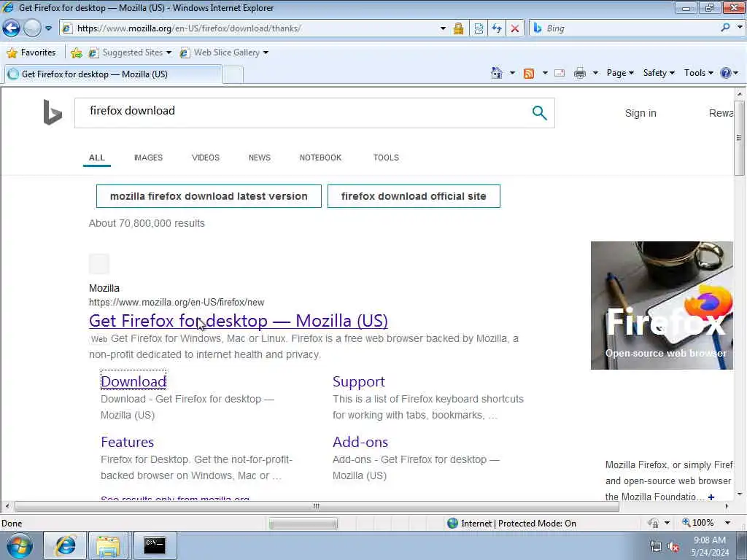Click the RSS Feeds icon
The height and width of the screenshot is (560, 747).
pyautogui.click(x=529, y=74)
